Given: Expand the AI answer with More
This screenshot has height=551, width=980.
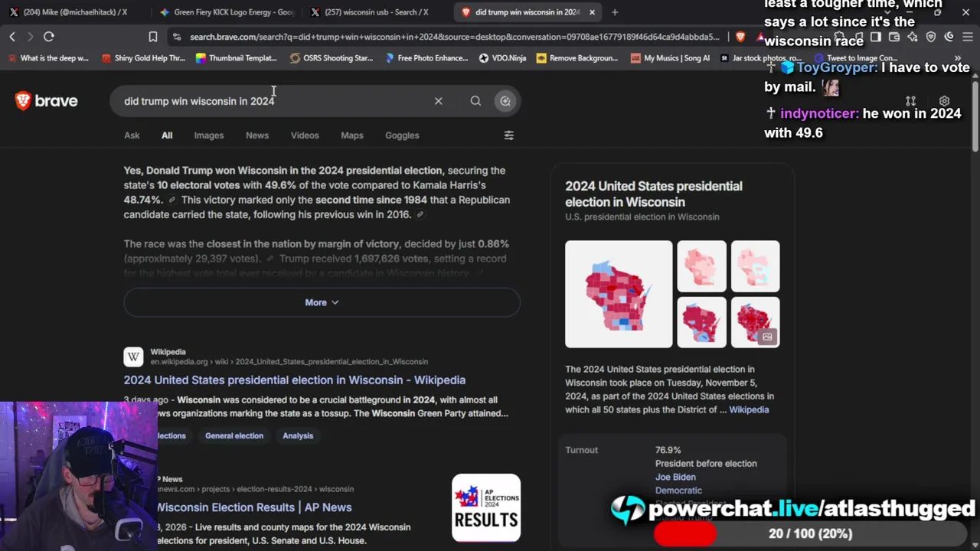Looking at the screenshot, I should click(x=322, y=302).
